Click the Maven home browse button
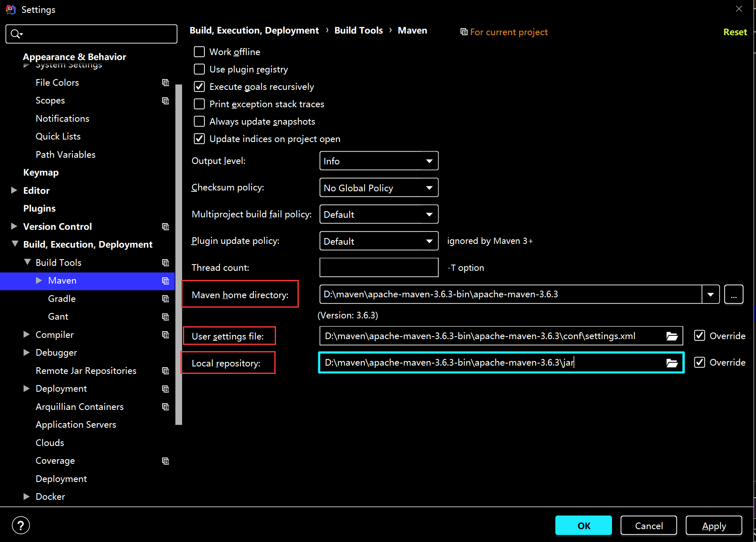Viewport: 756px width, 542px height. click(x=734, y=294)
